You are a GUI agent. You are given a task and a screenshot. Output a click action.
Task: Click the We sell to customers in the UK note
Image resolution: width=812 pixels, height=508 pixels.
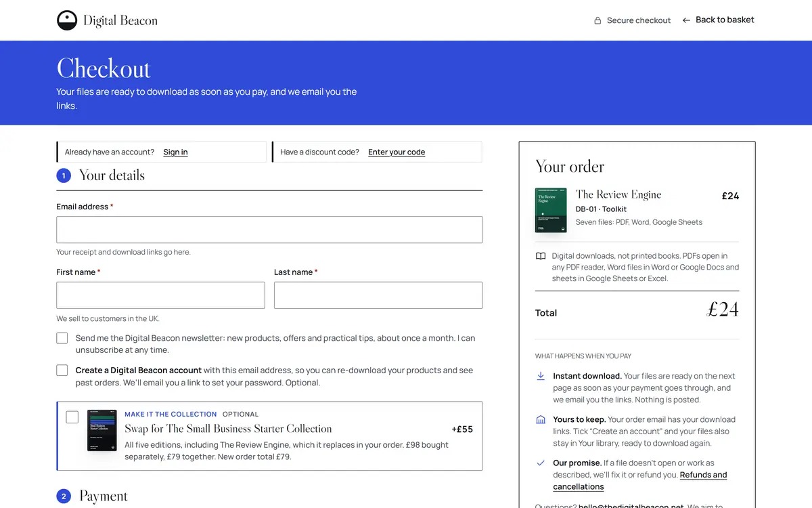108,318
